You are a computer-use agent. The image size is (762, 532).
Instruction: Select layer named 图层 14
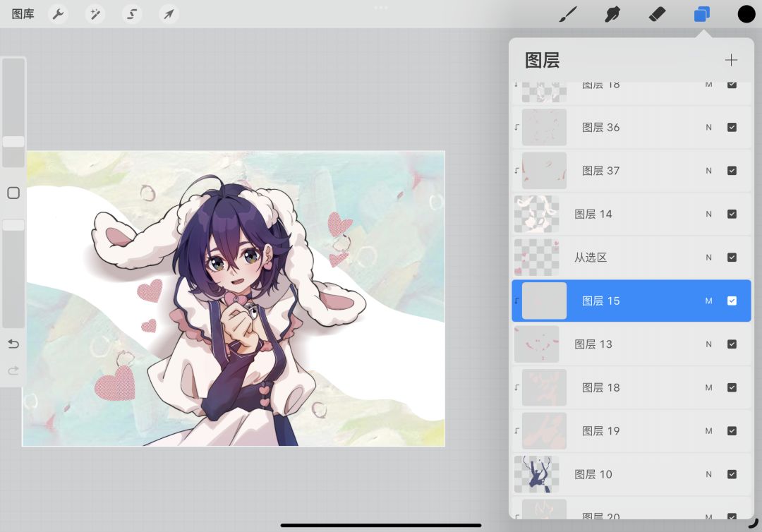(x=593, y=214)
